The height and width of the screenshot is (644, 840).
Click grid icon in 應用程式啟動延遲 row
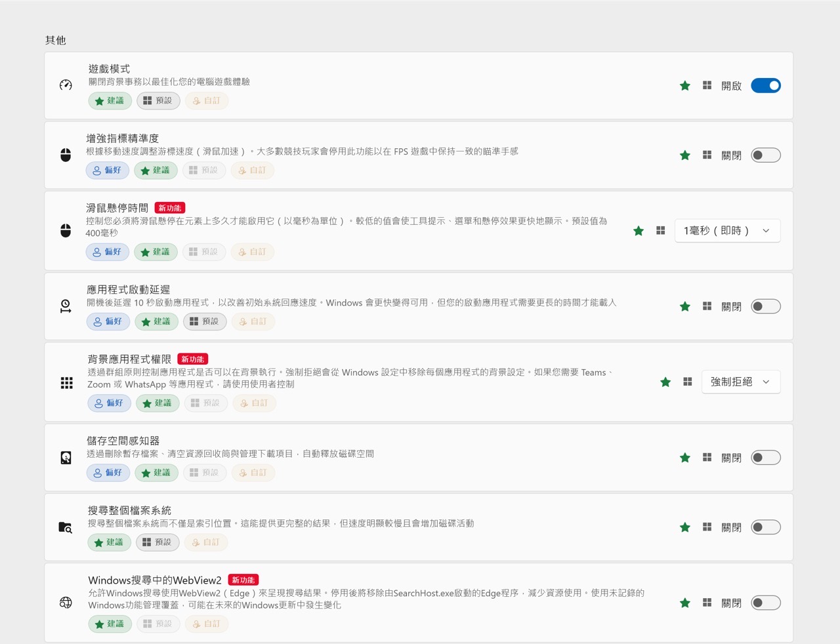pos(707,306)
